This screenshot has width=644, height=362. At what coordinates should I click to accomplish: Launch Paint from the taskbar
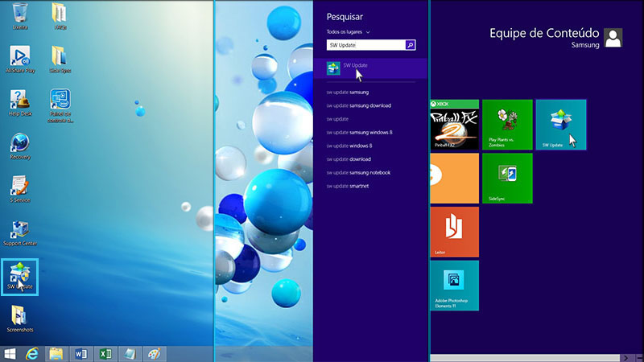pyautogui.click(x=154, y=354)
